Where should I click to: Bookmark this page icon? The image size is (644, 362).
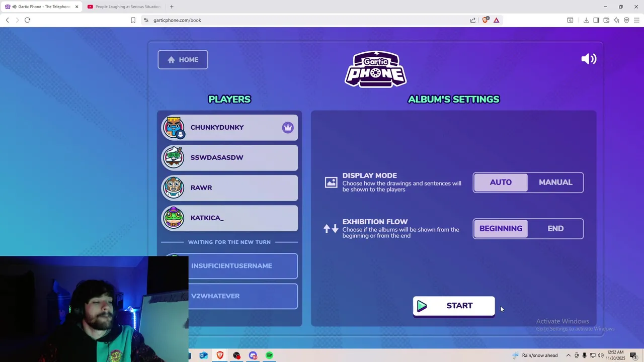[133, 20]
